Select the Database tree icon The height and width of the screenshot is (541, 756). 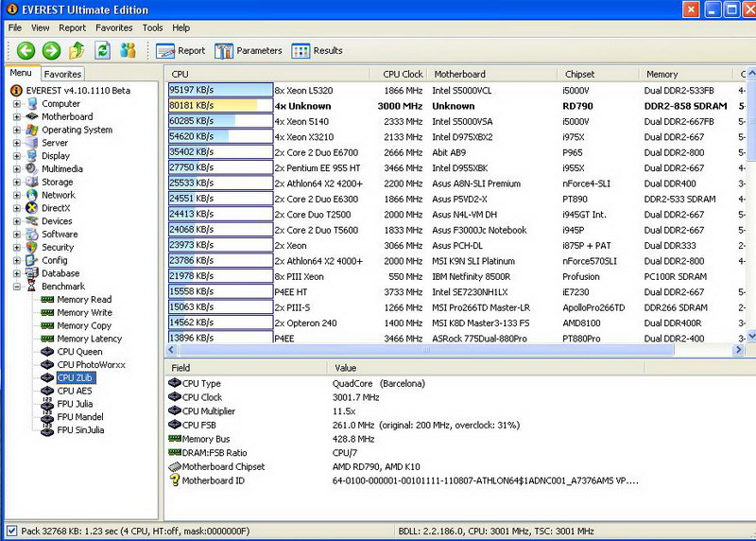pyautogui.click(x=32, y=273)
